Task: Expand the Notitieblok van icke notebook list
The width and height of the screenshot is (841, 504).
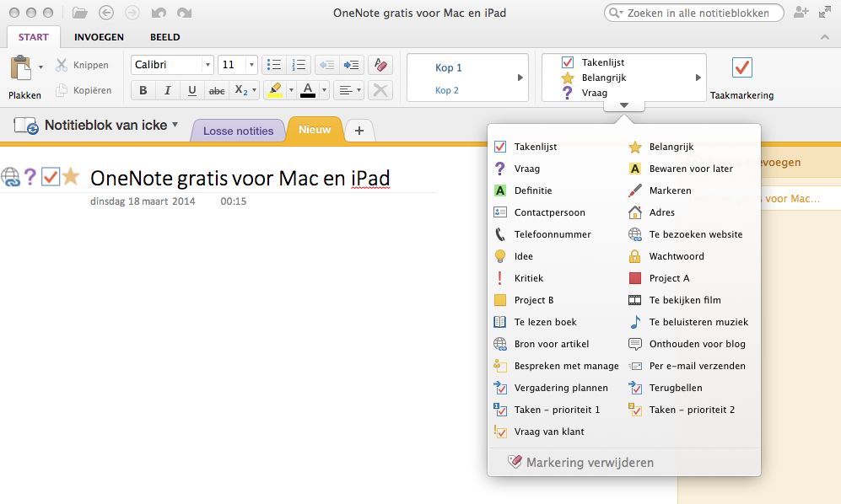Action: pos(175,125)
